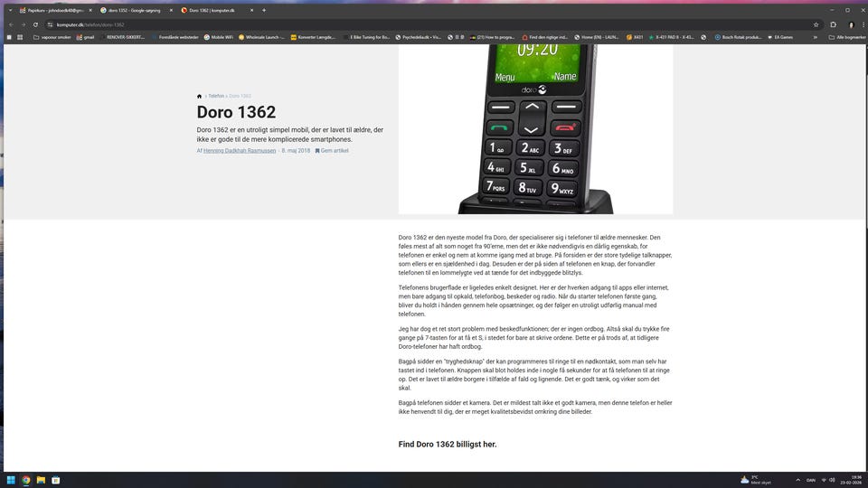The image size is (868, 488).
Task: Open the tab search dropdown arrow
Action: [x=10, y=10]
